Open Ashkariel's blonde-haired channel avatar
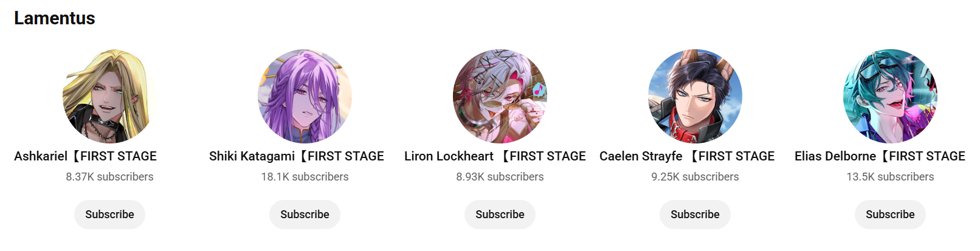The width and height of the screenshot is (980, 251). click(x=109, y=96)
